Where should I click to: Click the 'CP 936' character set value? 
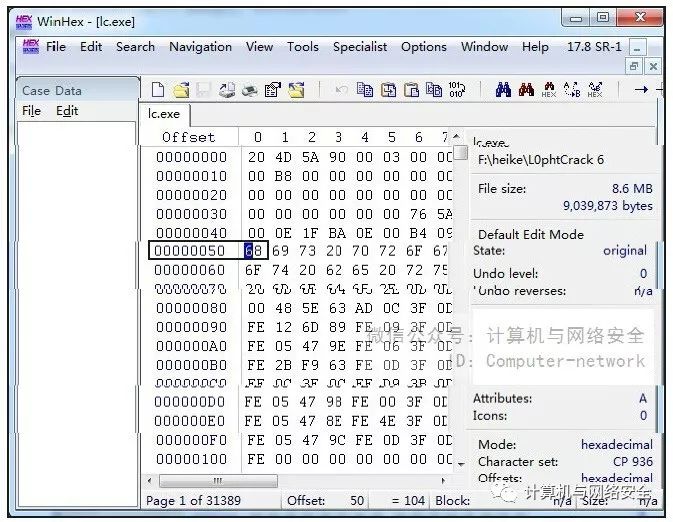(633, 461)
